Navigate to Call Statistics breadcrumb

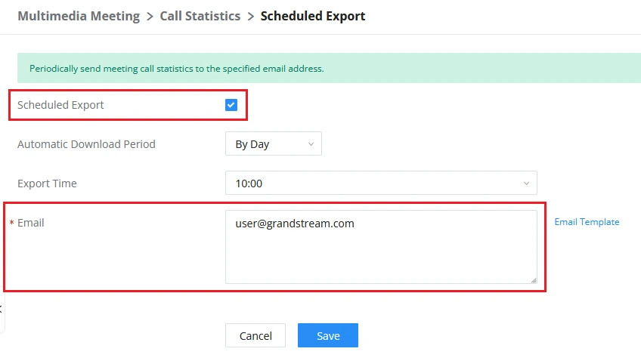pyautogui.click(x=200, y=16)
